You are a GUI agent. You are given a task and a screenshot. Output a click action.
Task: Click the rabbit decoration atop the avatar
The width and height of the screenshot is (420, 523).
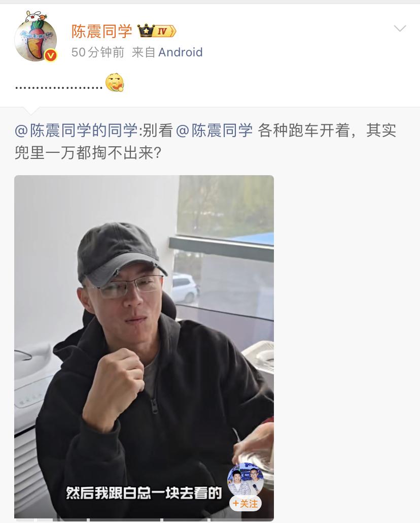coord(36,16)
